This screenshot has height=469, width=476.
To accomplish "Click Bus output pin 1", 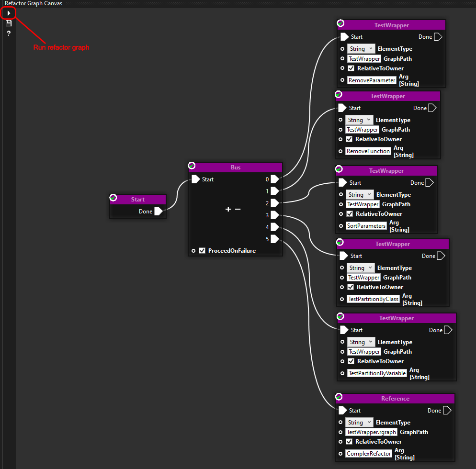I will [274, 191].
